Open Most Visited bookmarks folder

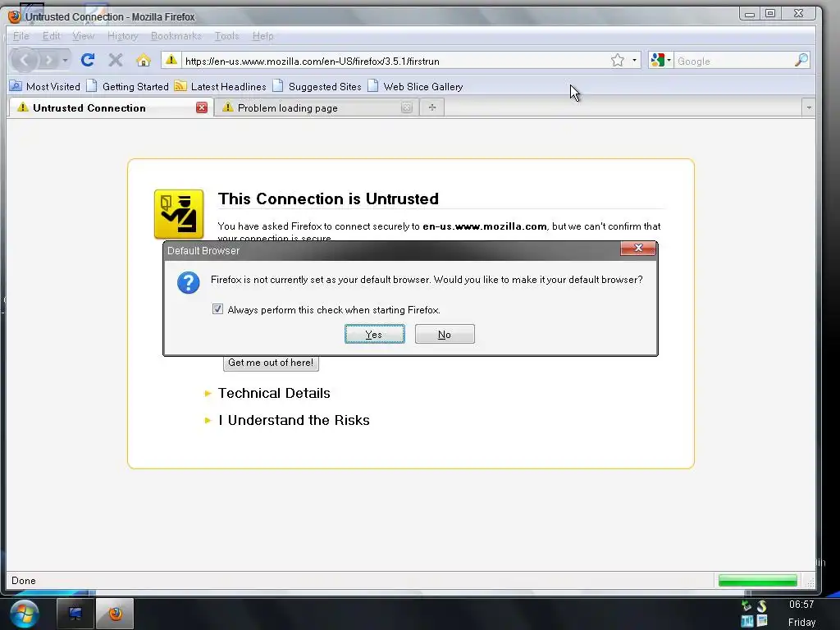click(45, 86)
